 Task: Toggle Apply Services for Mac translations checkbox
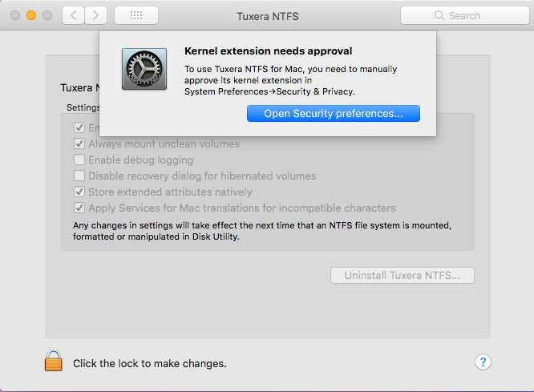79,208
